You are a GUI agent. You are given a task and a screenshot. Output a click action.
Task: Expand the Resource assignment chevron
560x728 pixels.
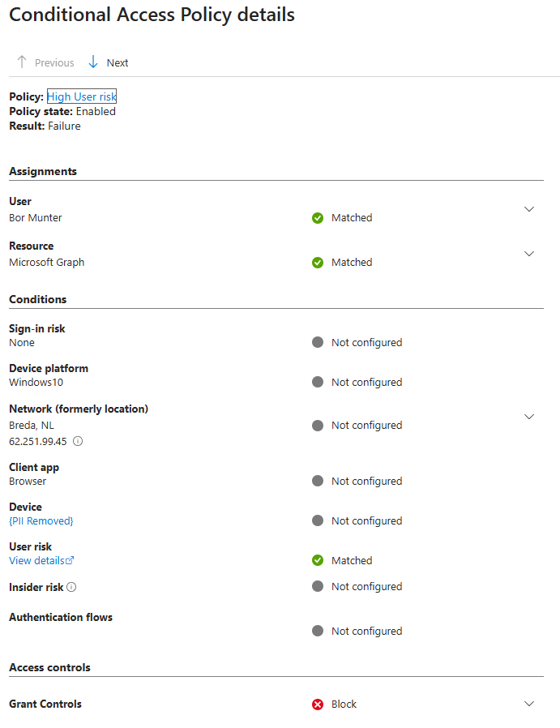(529, 254)
